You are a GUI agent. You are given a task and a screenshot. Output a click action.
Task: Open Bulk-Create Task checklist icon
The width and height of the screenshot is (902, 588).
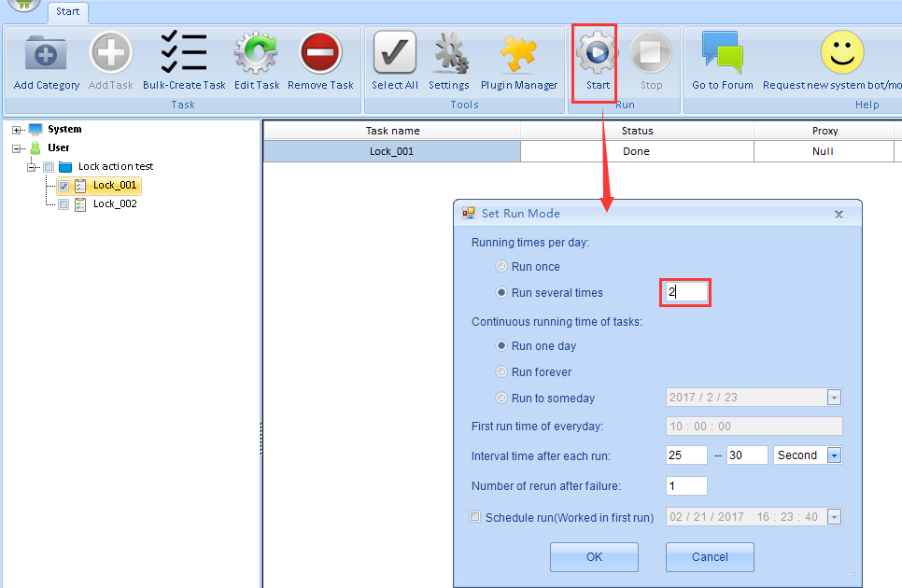click(x=184, y=53)
